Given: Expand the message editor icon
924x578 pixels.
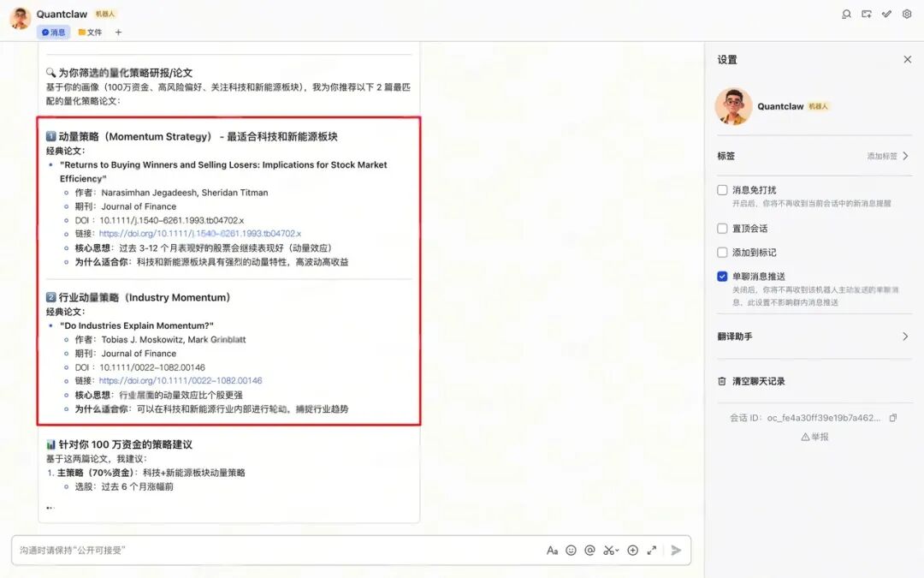Looking at the screenshot, I should [x=652, y=551].
